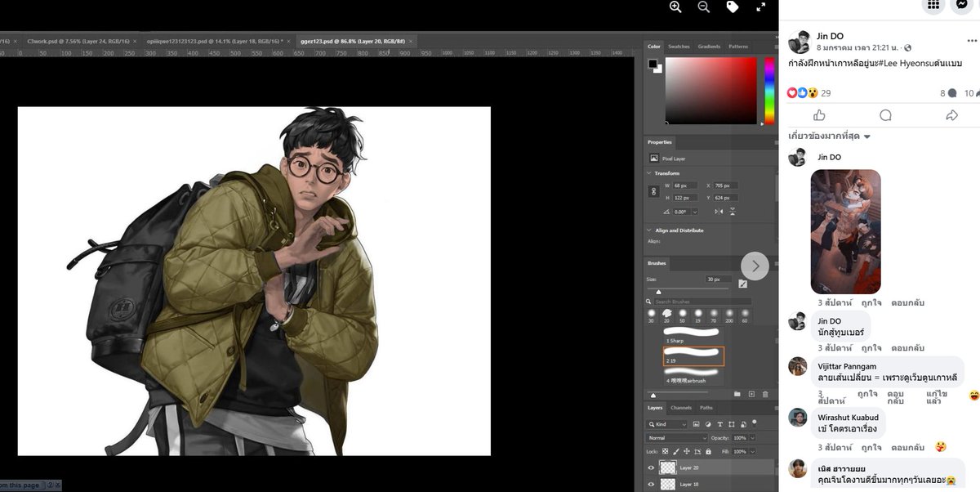
Task: Click the delete brush trash icon
Action: (x=765, y=394)
